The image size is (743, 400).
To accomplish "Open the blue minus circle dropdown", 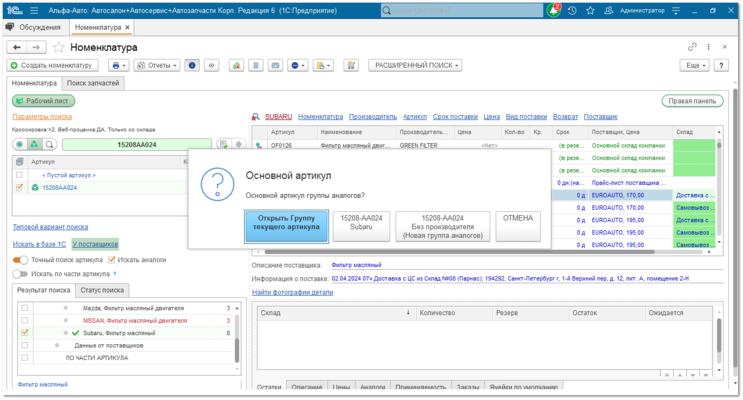I will 298,65.
